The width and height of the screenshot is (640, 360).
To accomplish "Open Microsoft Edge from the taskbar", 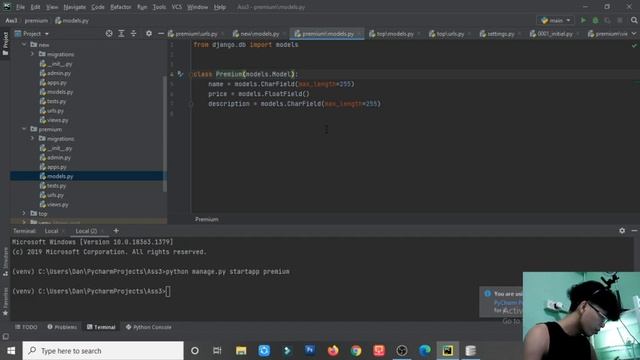I will click(x=425, y=351).
